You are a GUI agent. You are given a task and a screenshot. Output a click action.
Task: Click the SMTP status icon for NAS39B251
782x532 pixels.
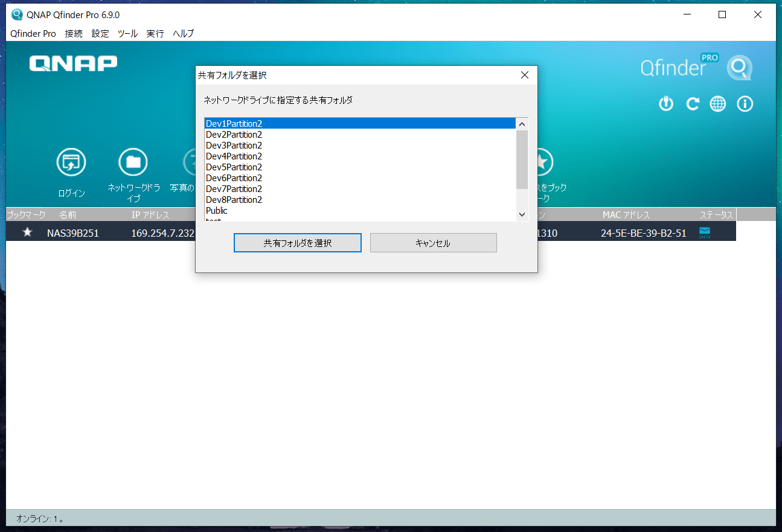[x=705, y=232]
